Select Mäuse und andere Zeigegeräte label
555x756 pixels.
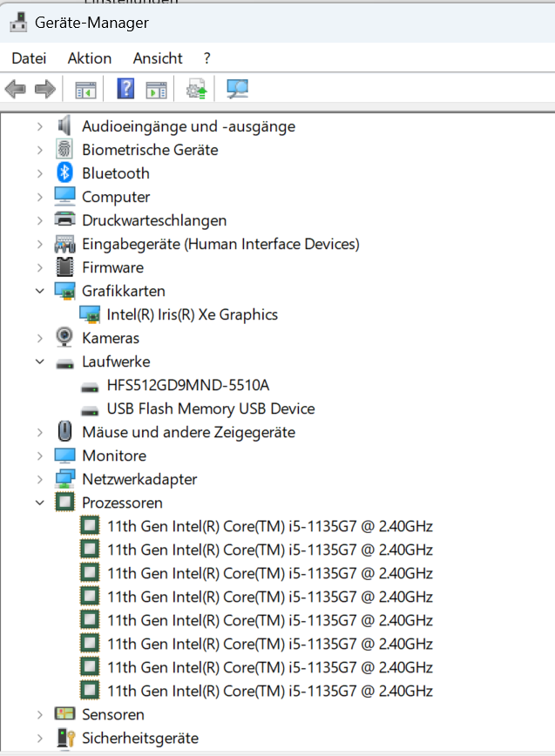[x=188, y=432]
